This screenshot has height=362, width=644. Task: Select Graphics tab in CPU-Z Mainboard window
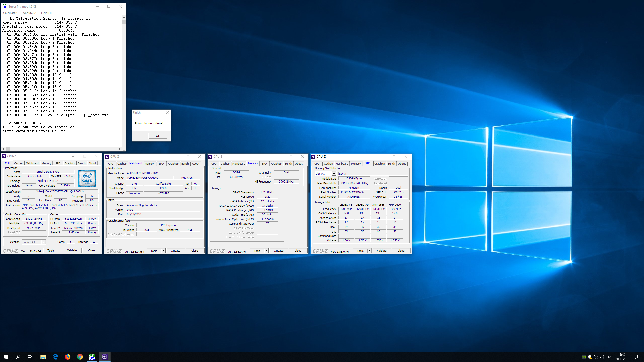coord(173,164)
